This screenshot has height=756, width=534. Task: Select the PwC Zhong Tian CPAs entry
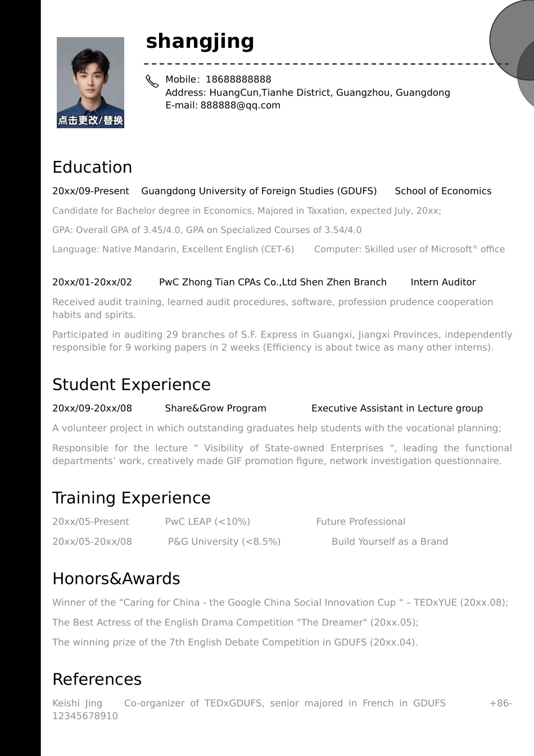[273, 282]
